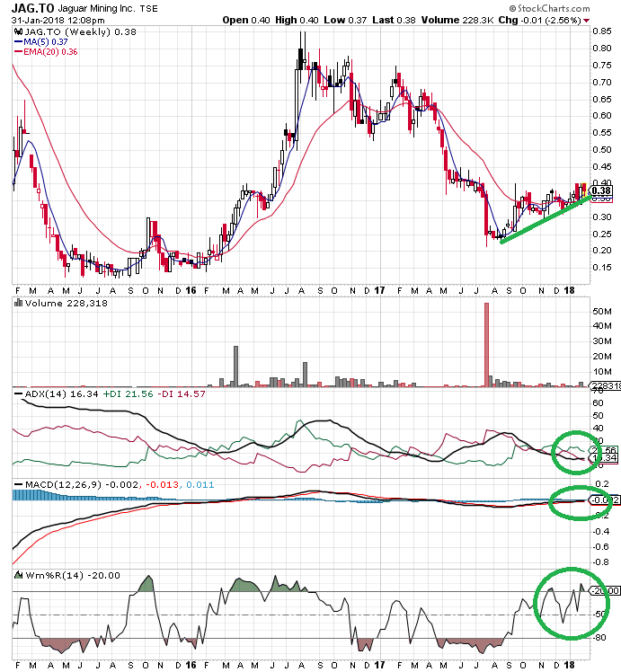Click the Volume 228,318 panel label

[x=66, y=303]
